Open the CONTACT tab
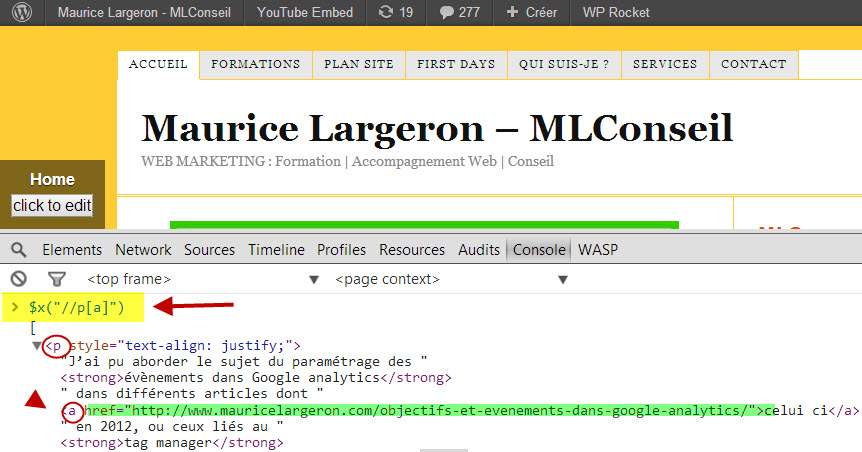The width and height of the screenshot is (862, 452). point(754,64)
